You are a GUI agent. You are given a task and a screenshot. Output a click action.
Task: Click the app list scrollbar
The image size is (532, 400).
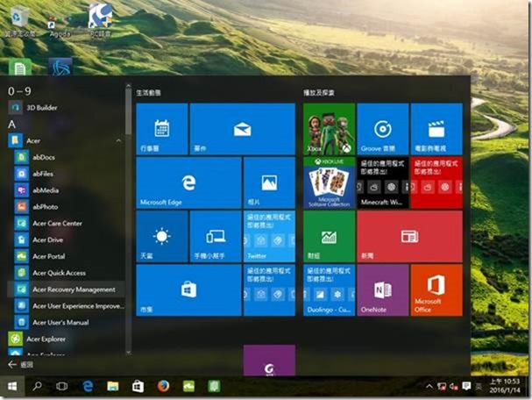pos(129,114)
